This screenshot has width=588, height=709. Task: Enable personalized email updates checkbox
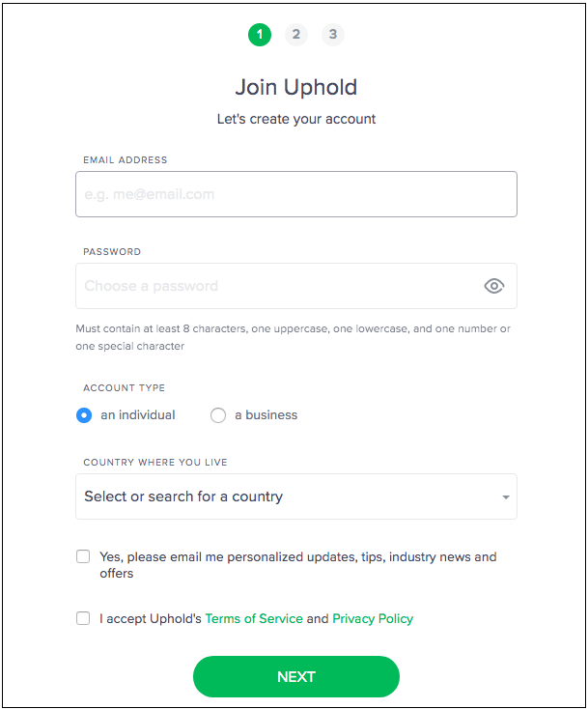(x=83, y=556)
